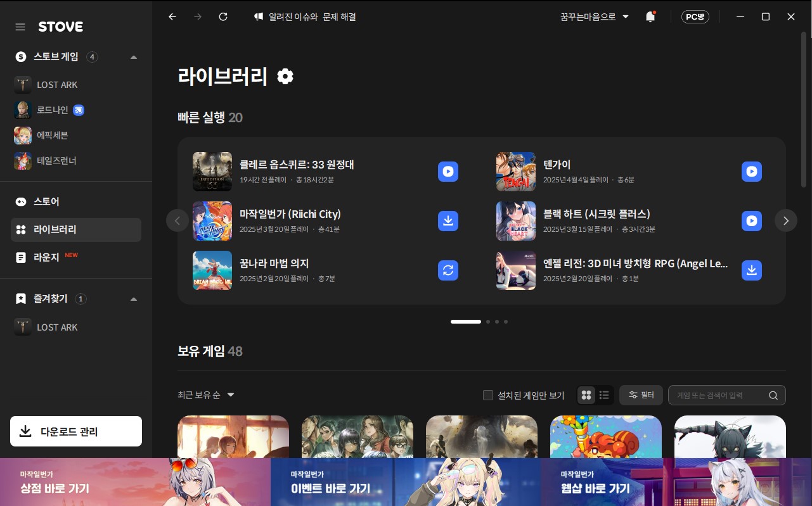This screenshot has width=812, height=506.
Task: Show previous quick launch page arrow
Action: pyautogui.click(x=177, y=220)
